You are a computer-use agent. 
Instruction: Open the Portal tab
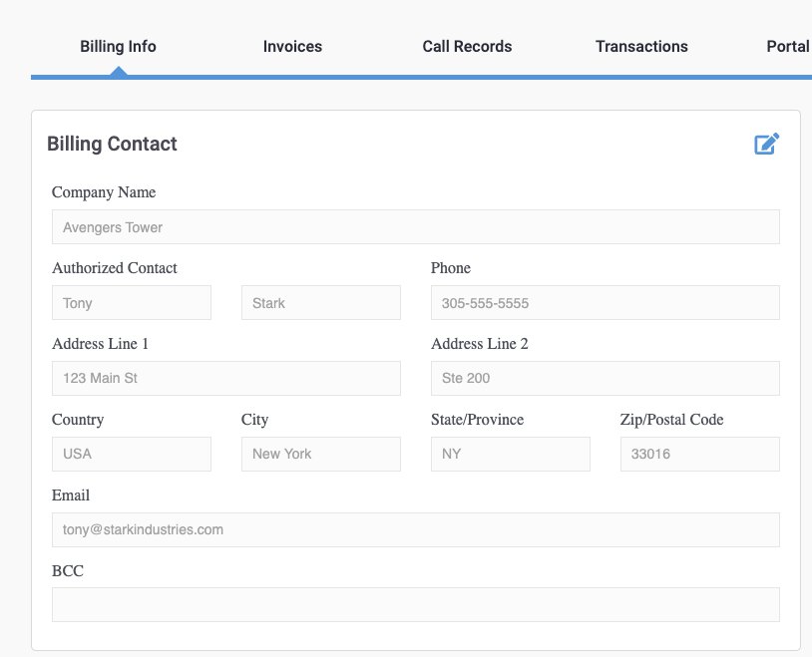789,47
